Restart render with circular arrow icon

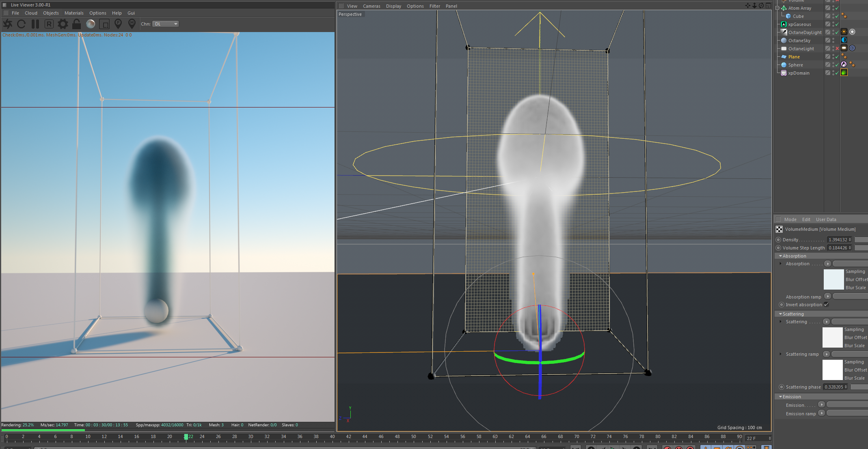click(x=22, y=24)
